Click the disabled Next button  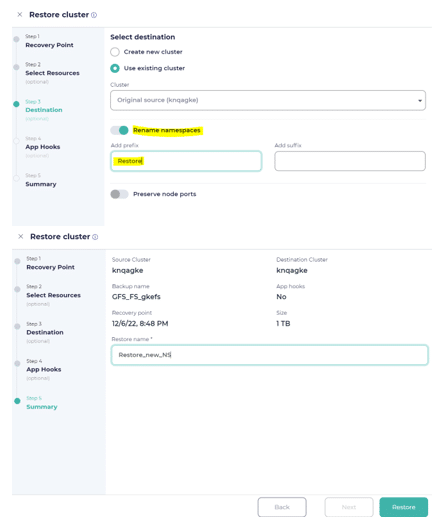click(x=349, y=507)
